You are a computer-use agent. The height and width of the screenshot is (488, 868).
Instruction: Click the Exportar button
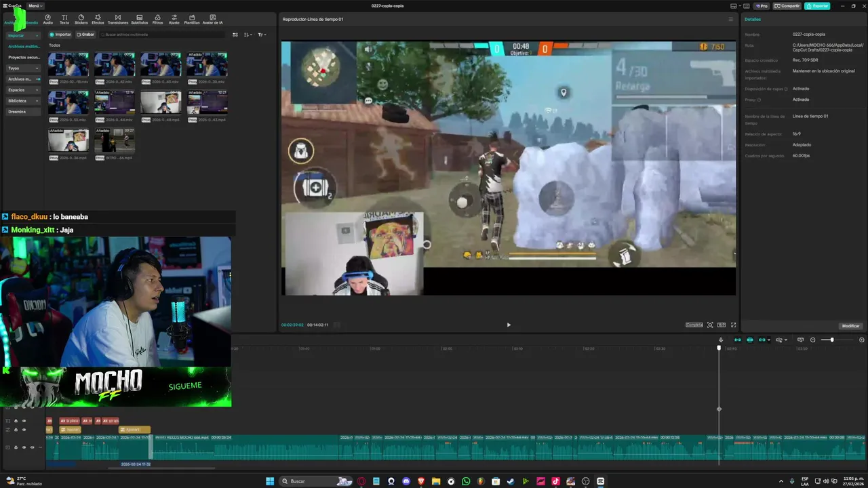(x=817, y=5)
